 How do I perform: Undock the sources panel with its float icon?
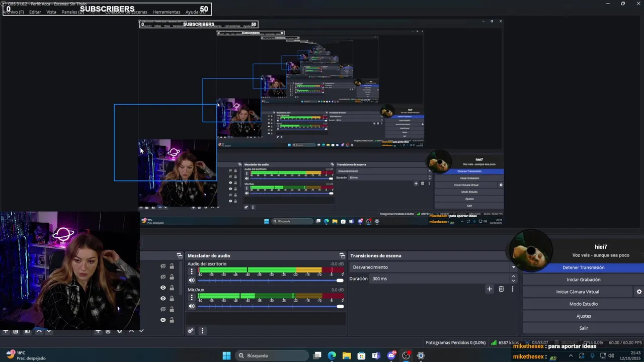[179, 255]
